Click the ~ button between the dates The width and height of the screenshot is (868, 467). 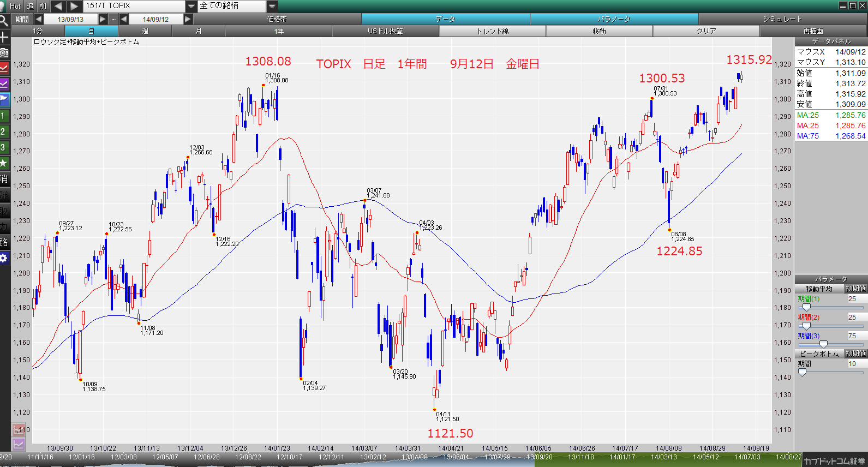tap(113, 19)
